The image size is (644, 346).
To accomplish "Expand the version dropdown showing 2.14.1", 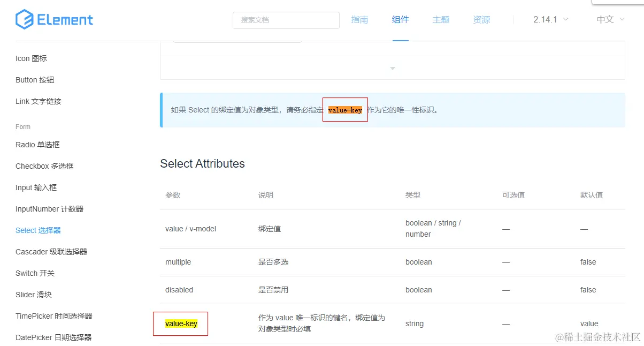I will [x=550, y=19].
